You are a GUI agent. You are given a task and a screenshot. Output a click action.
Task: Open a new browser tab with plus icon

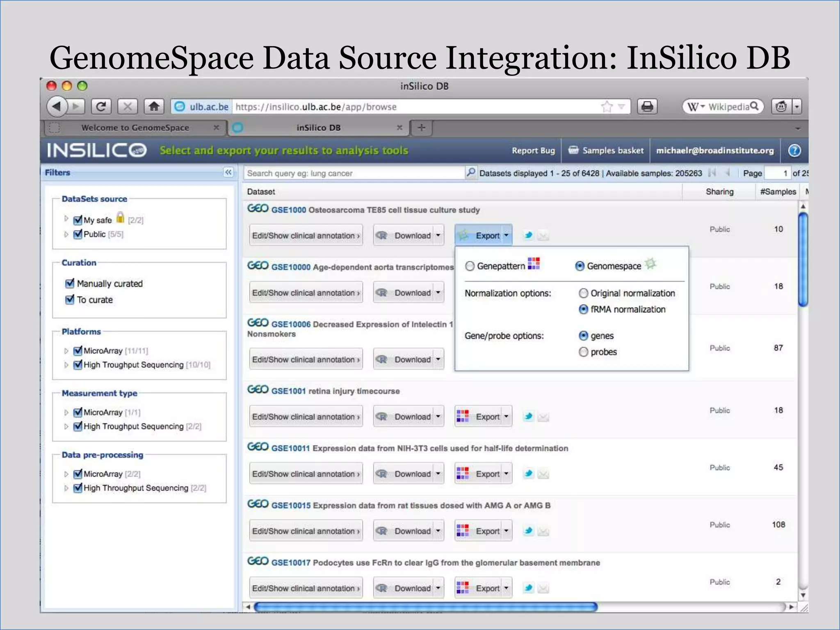[421, 128]
